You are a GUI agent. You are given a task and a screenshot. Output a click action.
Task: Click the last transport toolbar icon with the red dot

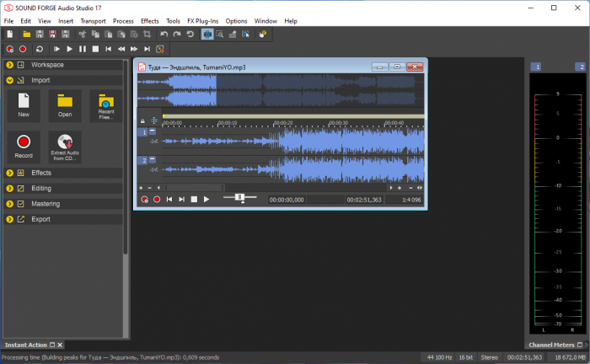(160, 49)
